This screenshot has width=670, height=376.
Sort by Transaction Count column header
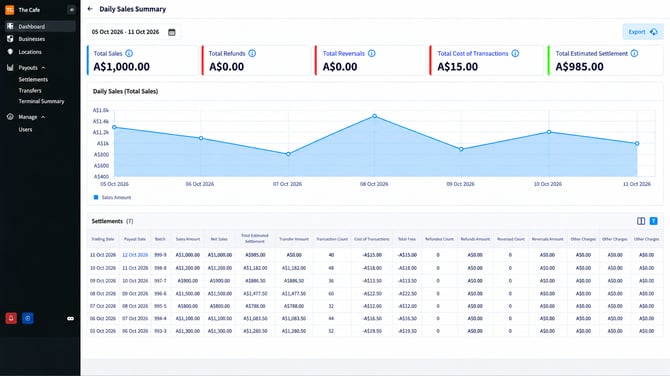point(332,239)
